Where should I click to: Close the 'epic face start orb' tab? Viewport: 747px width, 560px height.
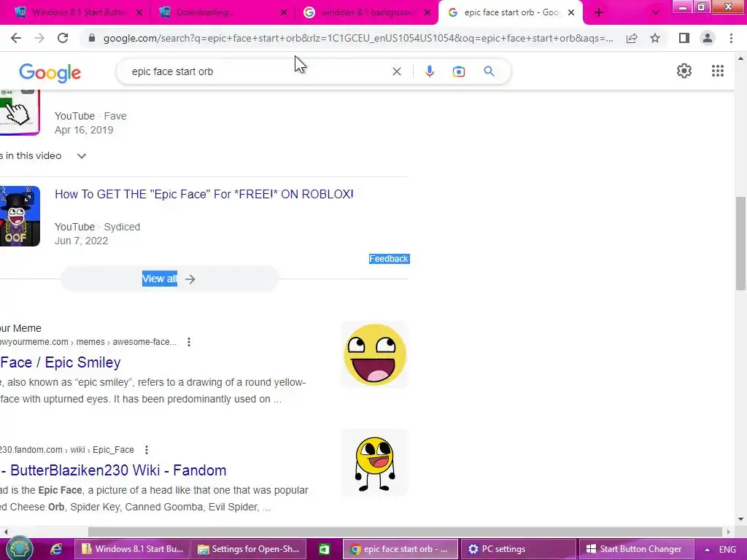(571, 13)
